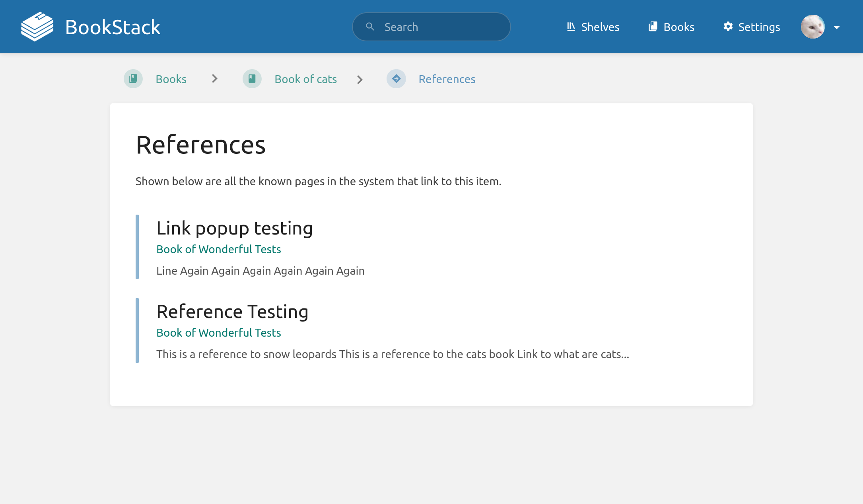Click the book icon beside Book of cats
This screenshot has height=504, width=863.
(x=252, y=79)
